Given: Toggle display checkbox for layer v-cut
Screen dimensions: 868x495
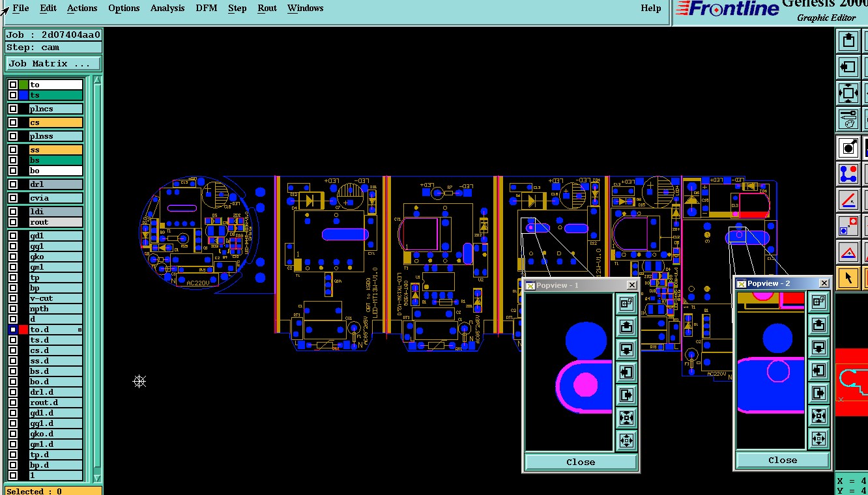Looking at the screenshot, I should pyautogui.click(x=13, y=298).
